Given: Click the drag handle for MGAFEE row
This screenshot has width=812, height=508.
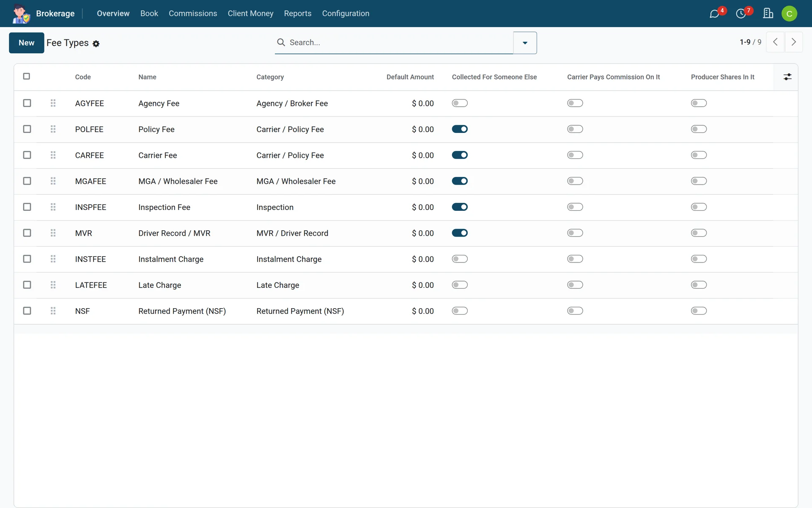Looking at the screenshot, I should 53,181.
